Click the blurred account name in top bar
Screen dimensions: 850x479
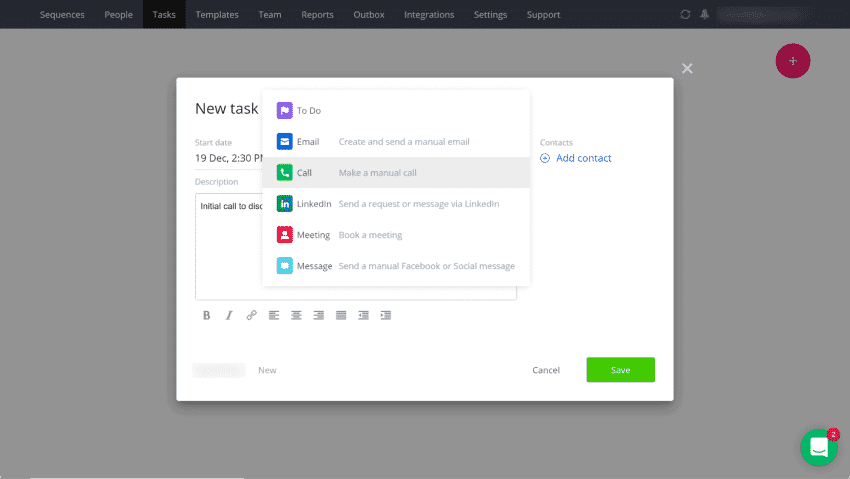pyautogui.click(x=765, y=15)
